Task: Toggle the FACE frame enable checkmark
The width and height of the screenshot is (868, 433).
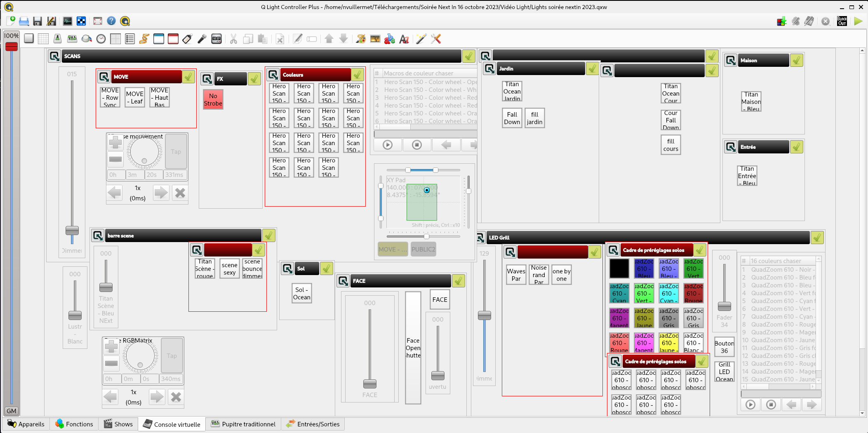Action: coord(459,281)
